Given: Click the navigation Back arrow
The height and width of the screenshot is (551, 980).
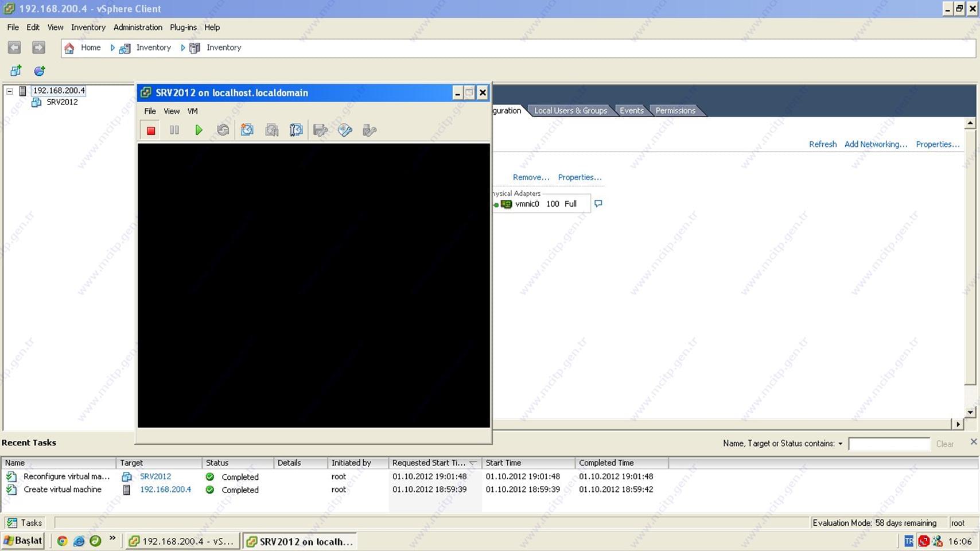Looking at the screenshot, I should 14,48.
